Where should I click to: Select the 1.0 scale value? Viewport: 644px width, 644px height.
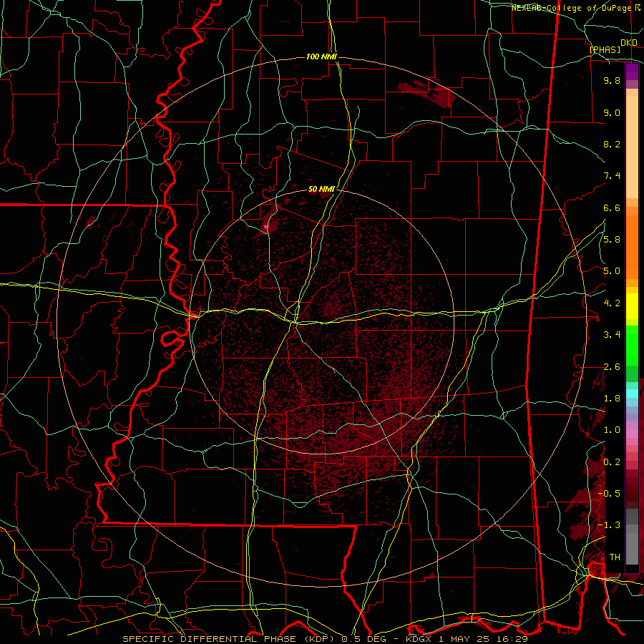(x=612, y=430)
